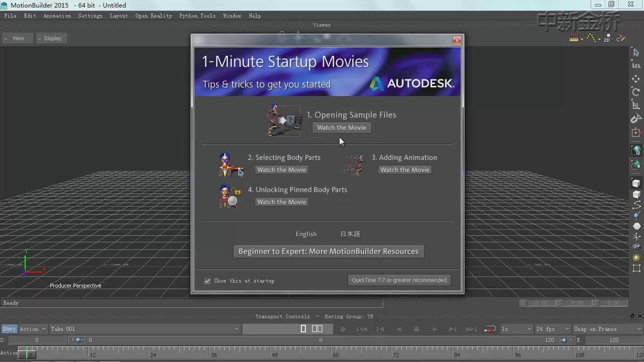Click the curve path display icon

(636, 205)
